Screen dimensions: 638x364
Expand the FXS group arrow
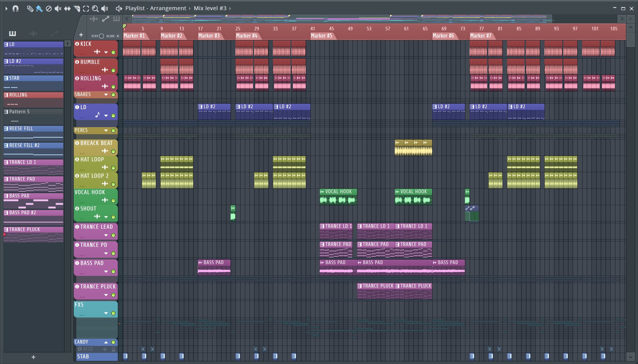106,313
